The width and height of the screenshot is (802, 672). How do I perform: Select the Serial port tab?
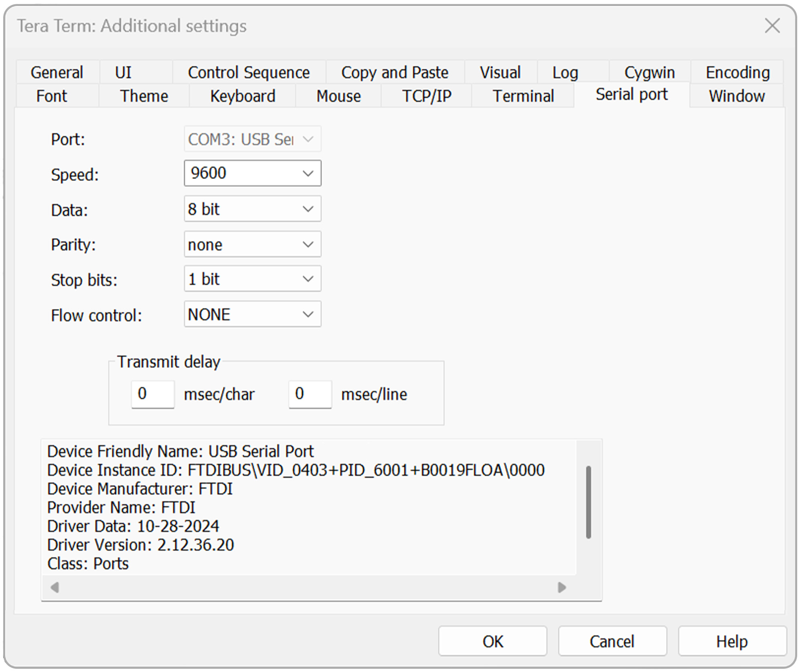coord(632,95)
